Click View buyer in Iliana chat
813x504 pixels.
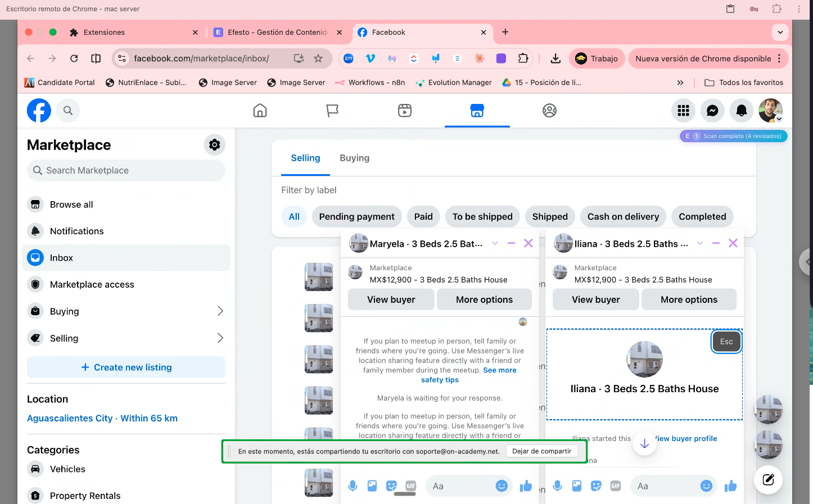595,299
